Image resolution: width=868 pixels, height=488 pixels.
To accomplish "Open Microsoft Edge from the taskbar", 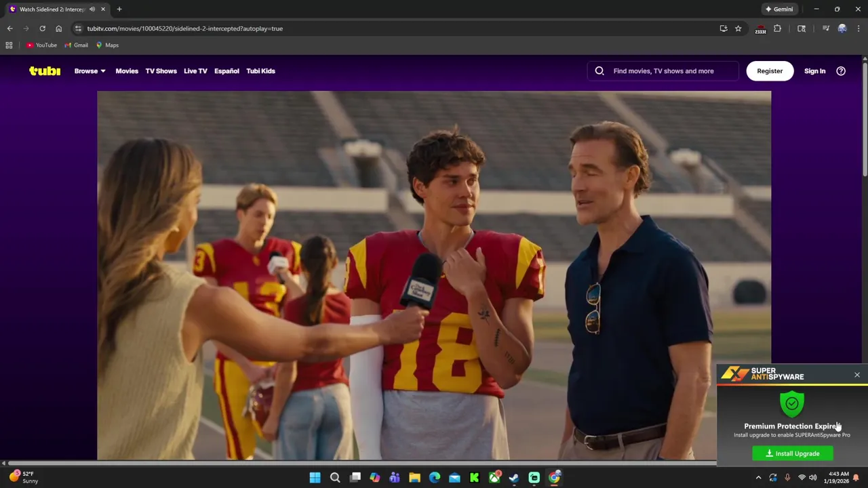I will tap(435, 478).
